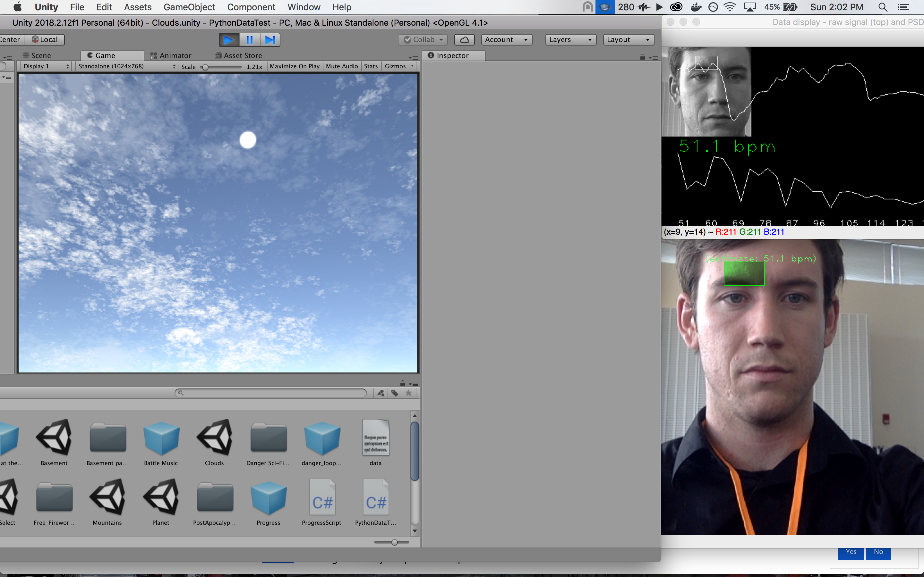Screen dimensions: 924x577
Task: Toggle Maximize On Play
Action: click(295, 66)
